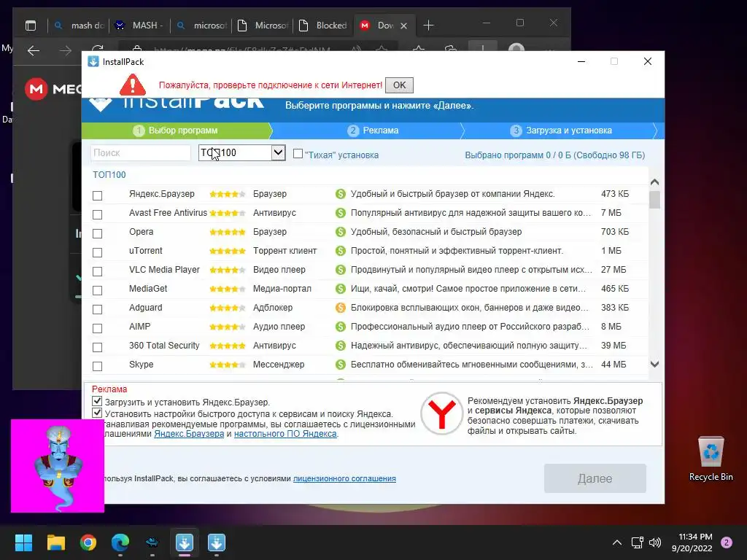Click the star rating of uTorrent
Viewport: 747px width, 560px height.
point(228,251)
